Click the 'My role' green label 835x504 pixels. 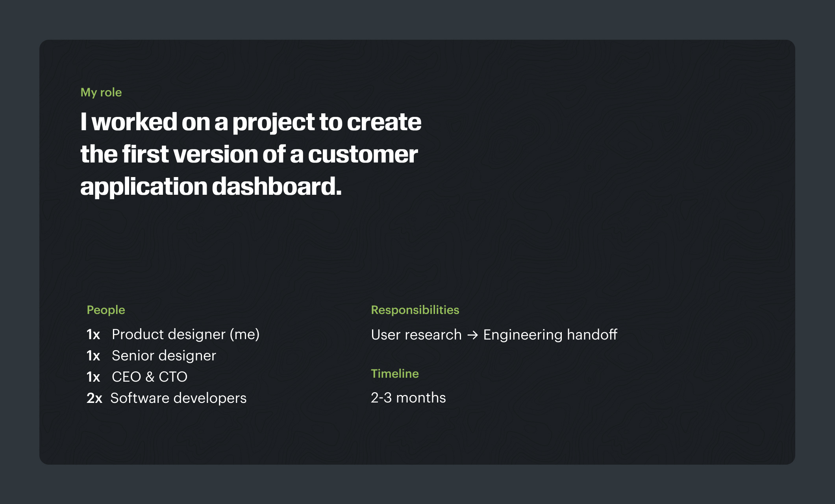(x=101, y=92)
